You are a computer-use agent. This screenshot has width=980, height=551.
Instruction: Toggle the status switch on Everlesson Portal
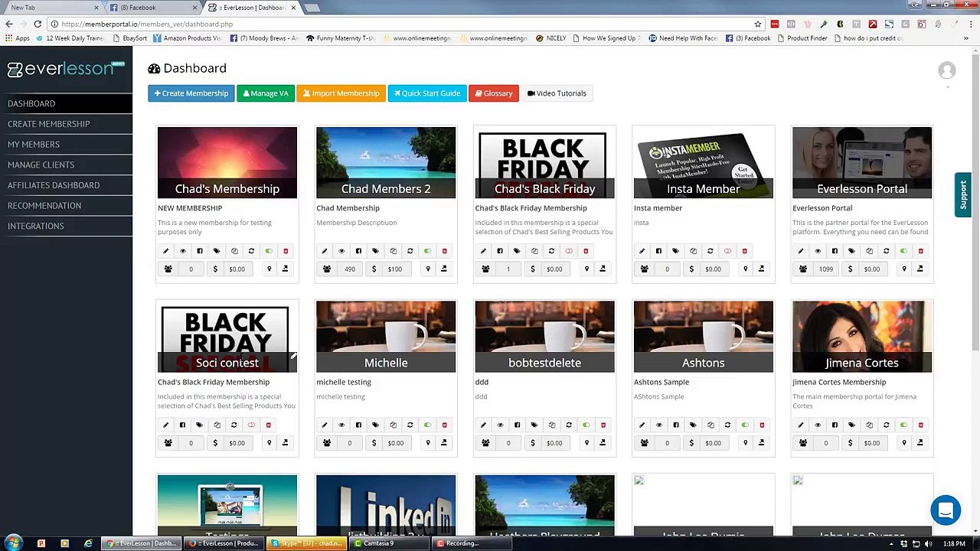click(903, 251)
